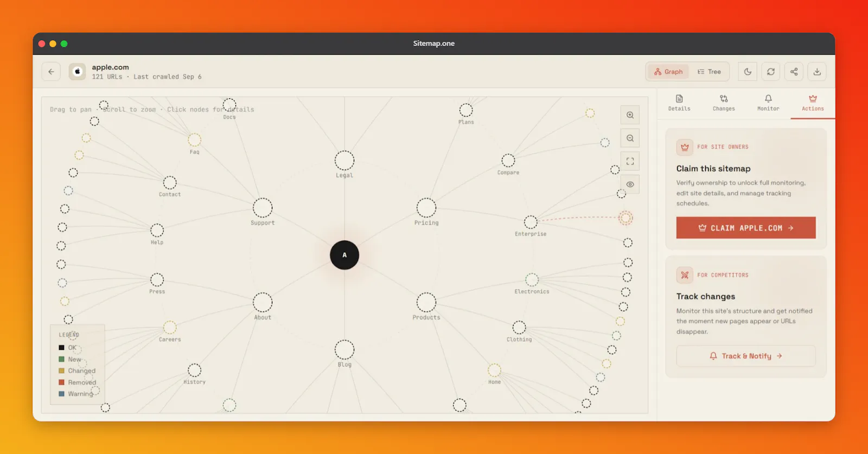Click 'Claim this sitemap' heading
Screen dimensions: 868x454
(x=713, y=169)
